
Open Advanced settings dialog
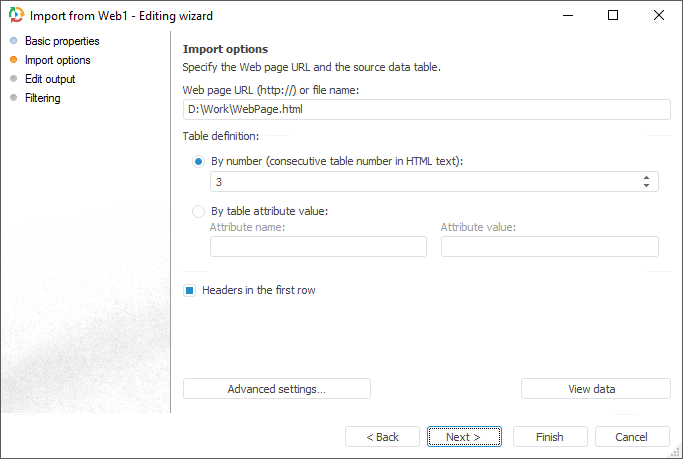277,389
